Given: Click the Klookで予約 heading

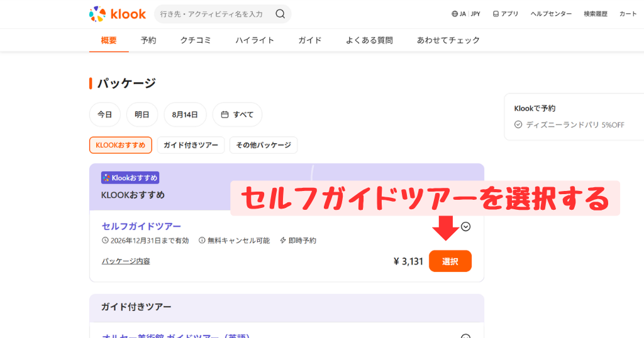Looking at the screenshot, I should 535,108.
